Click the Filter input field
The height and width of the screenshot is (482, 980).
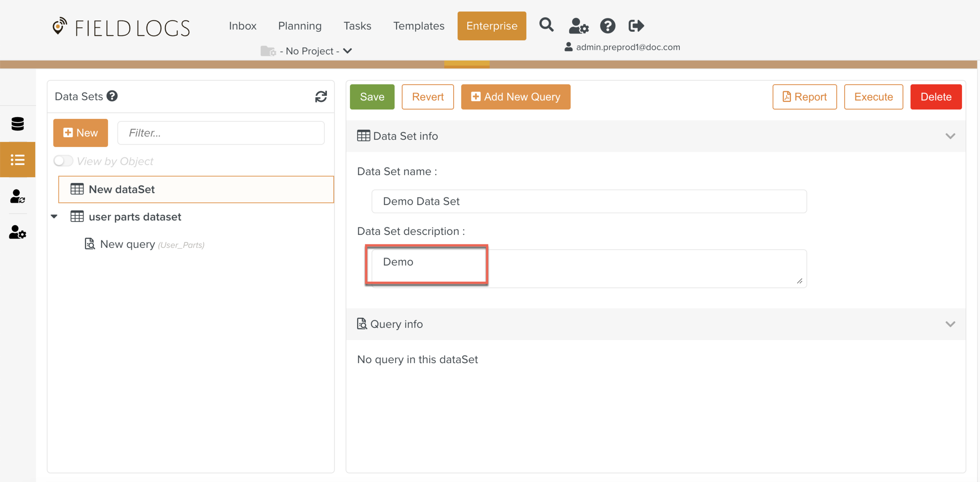coord(221,133)
